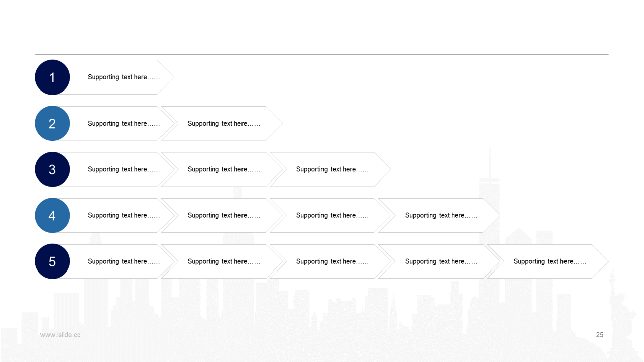Screen dimensions: 644x362
Task: Select the second chevron text in row 3
Action: [224, 169]
